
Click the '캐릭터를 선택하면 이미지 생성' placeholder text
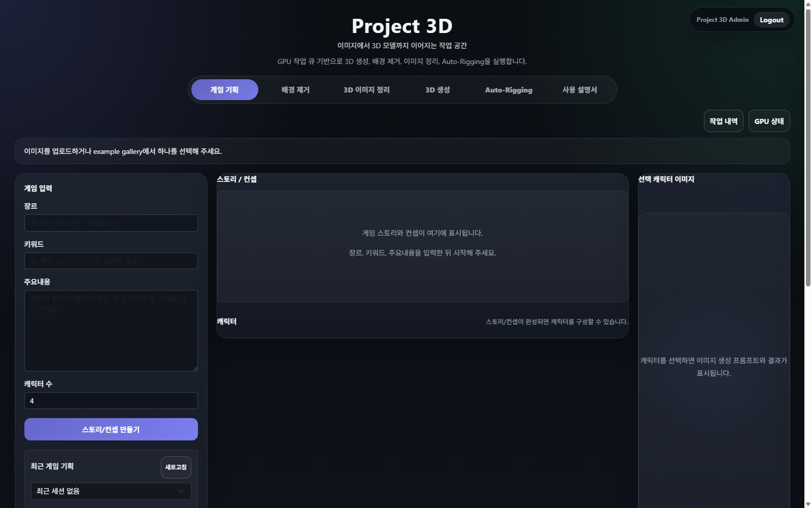[x=714, y=367]
